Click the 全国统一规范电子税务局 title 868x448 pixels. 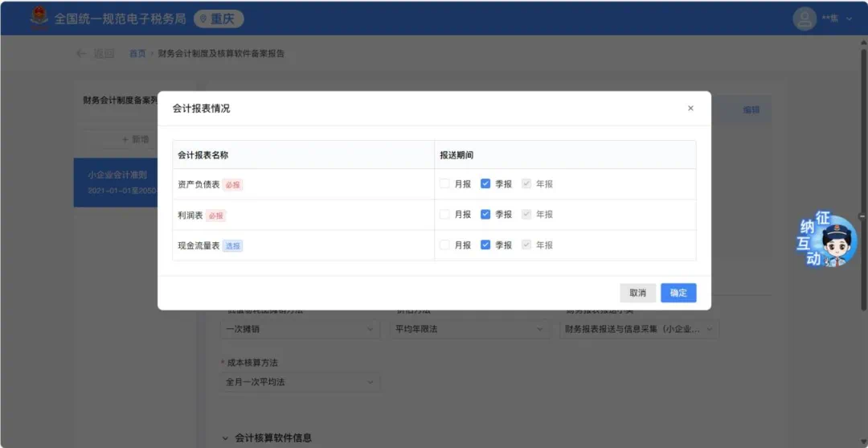coord(120,18)
